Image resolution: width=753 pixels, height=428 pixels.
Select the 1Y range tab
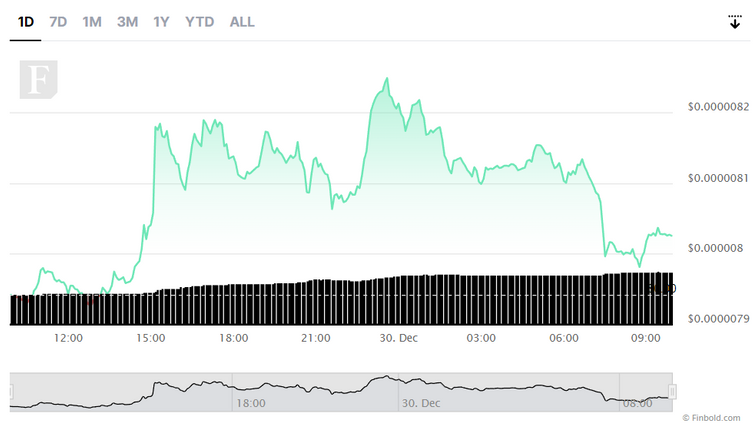pyautogui.click(x=161, y=22)
